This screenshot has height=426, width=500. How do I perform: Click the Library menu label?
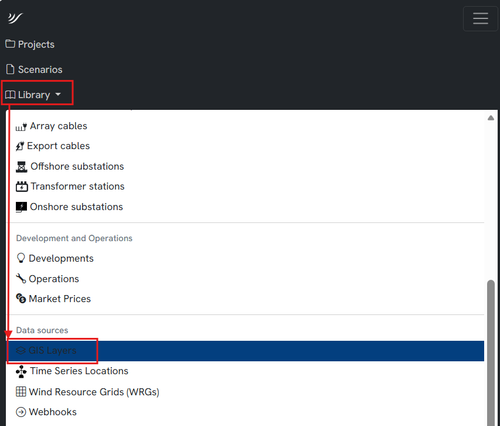34,95
